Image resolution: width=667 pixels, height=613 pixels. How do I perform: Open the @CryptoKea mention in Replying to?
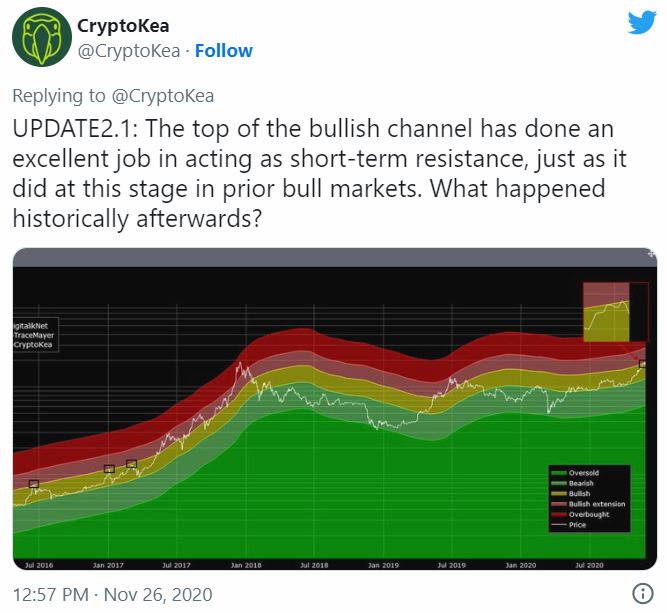(163, 96)
